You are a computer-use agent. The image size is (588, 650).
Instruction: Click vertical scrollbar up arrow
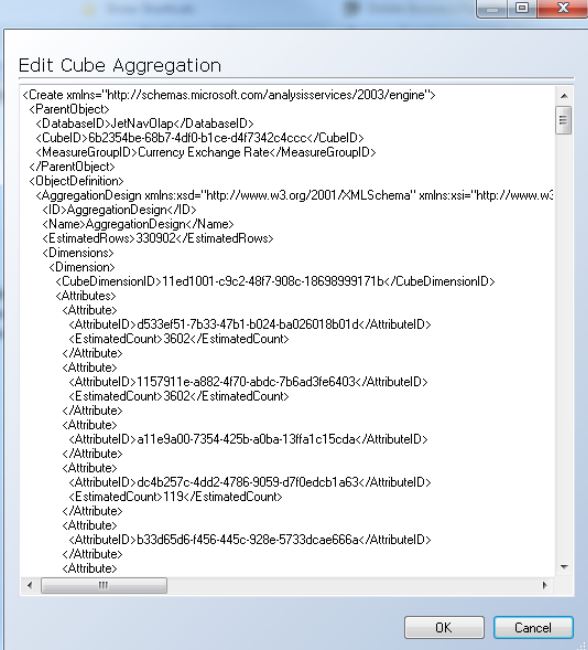pos(564,96)
